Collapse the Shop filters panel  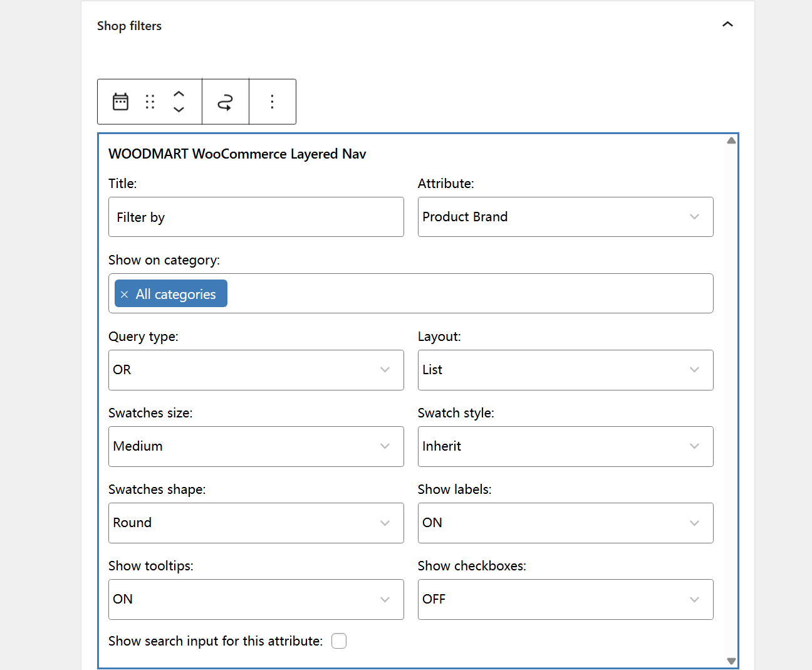[x=727, y=24]
